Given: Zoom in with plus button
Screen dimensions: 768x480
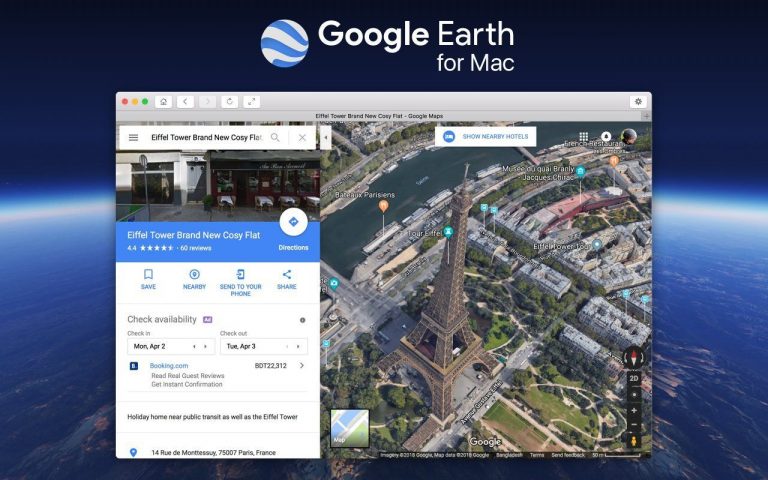Looking at the screenshot, I should coord(634,410).
